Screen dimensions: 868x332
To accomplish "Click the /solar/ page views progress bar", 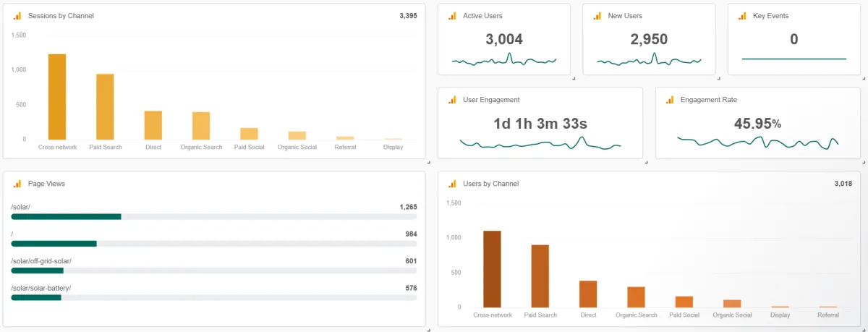I will pyautogui.click(x=214, y=216).
